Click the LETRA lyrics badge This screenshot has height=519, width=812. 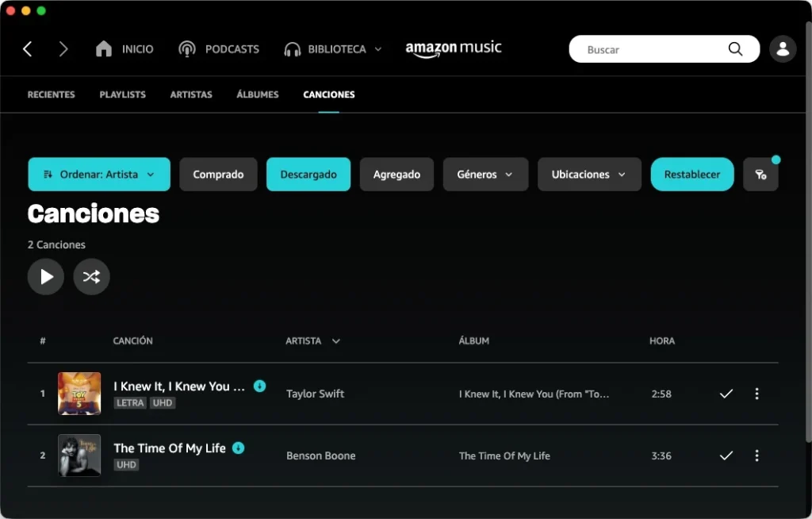(130, 403)
